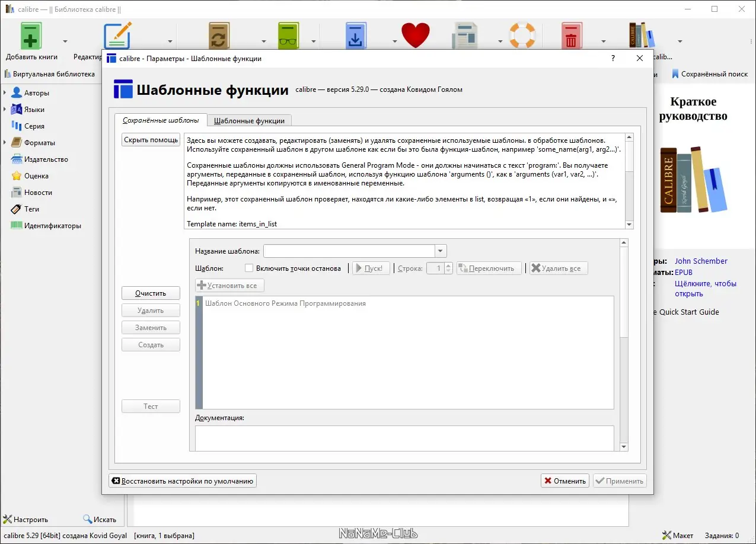Open View book dropdown arrow

pos(314,41)
